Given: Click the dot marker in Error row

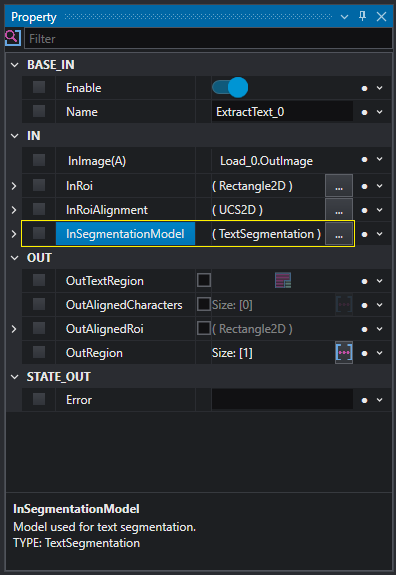Looking at the screenshot, I should [364, 400].
